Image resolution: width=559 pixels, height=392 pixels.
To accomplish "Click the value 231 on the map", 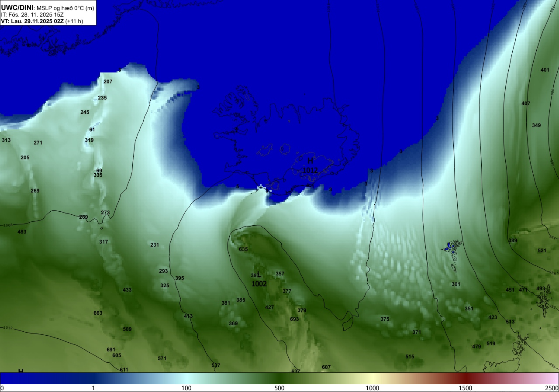I will click(x=155, y=245).
